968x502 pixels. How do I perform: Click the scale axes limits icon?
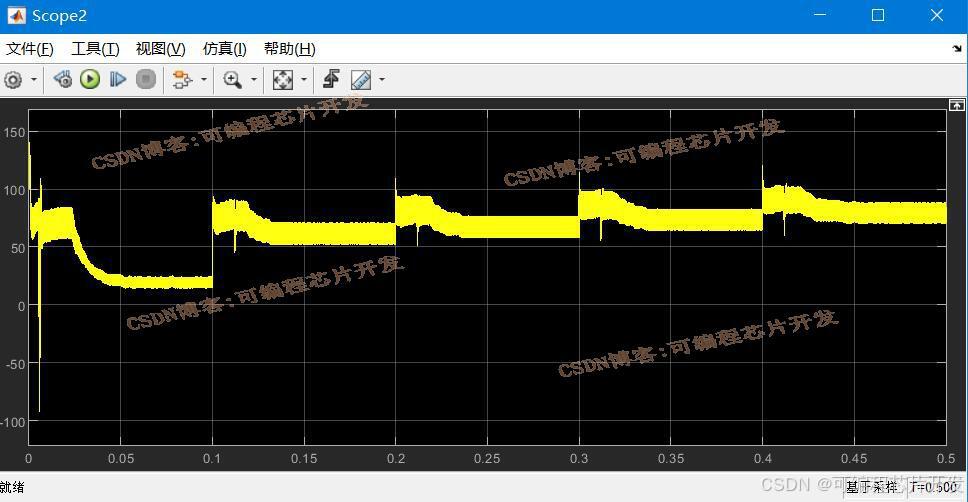click(x=283, y=80)
